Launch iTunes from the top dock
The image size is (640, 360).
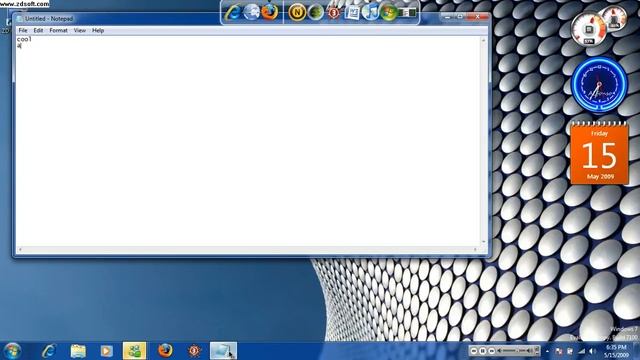370,12
